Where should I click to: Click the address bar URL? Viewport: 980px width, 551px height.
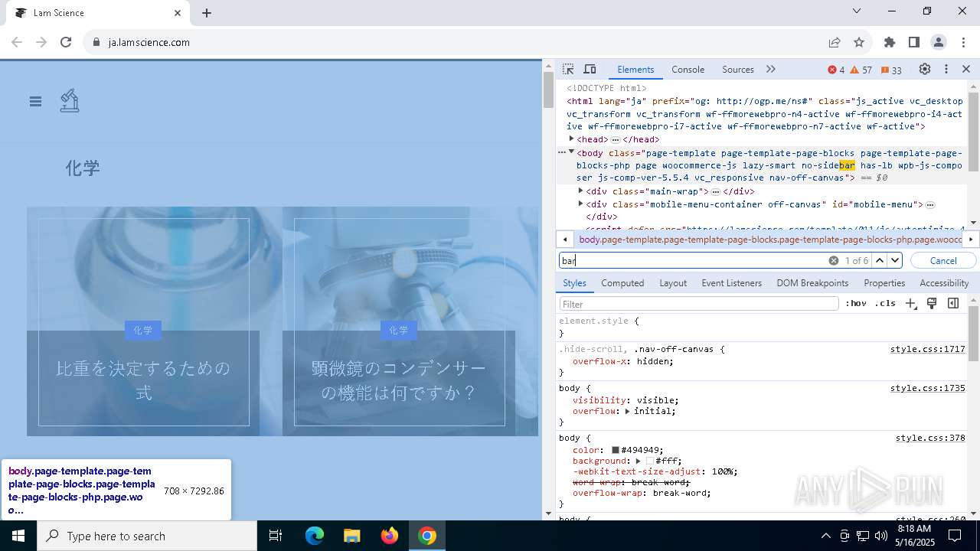coord(149,42)
